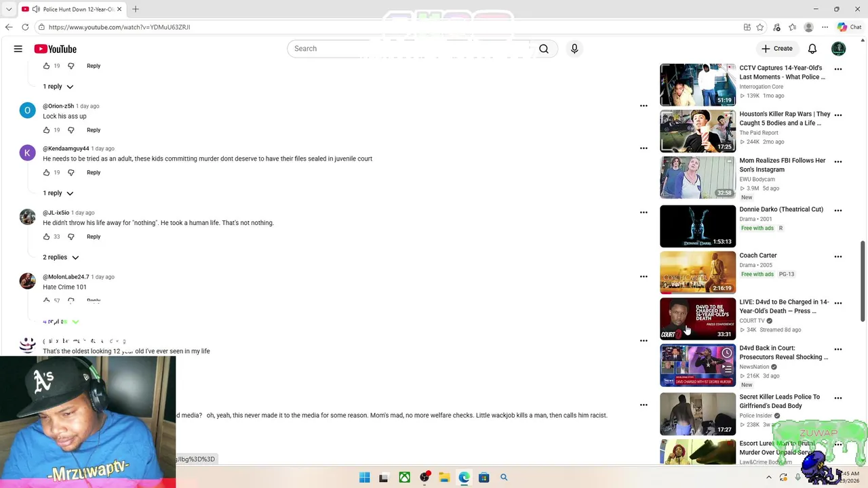
Task: Open the account avatar menu
Action: click(x=839, y=49)
